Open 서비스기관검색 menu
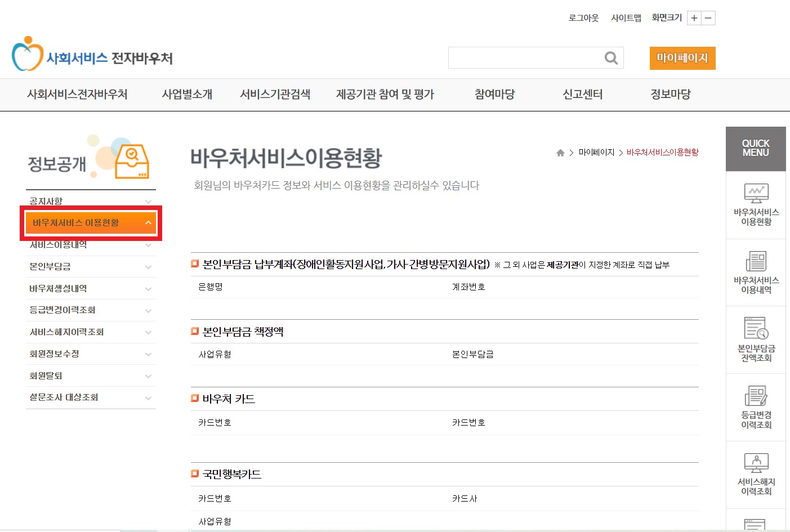The image size is (790, 532). click(275, 95)
